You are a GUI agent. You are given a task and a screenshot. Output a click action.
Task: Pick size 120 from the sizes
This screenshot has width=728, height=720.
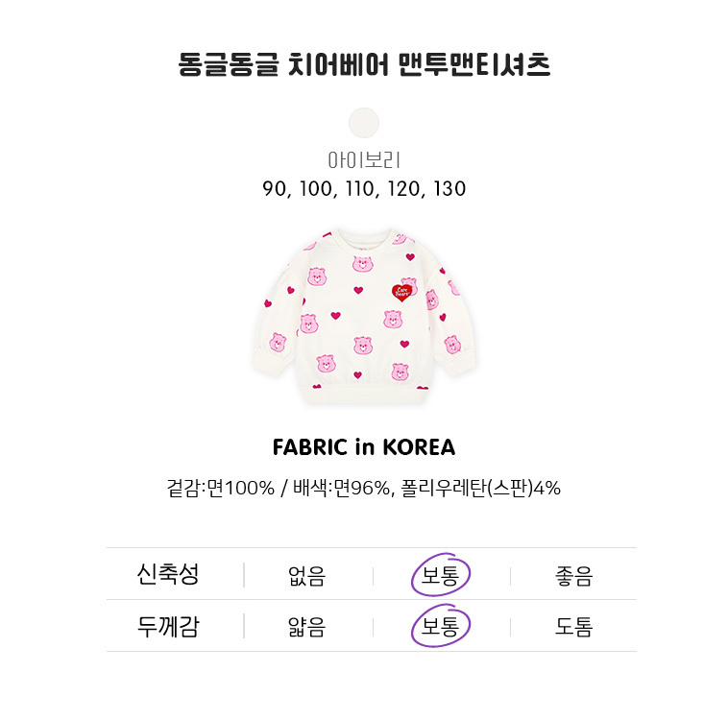(x=401, y=189)
